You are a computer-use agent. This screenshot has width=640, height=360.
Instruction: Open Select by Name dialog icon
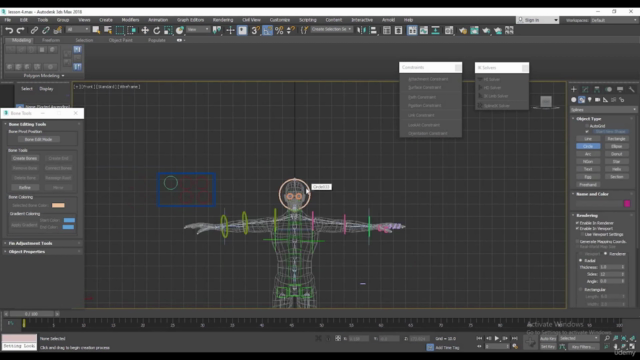point(108,30)
